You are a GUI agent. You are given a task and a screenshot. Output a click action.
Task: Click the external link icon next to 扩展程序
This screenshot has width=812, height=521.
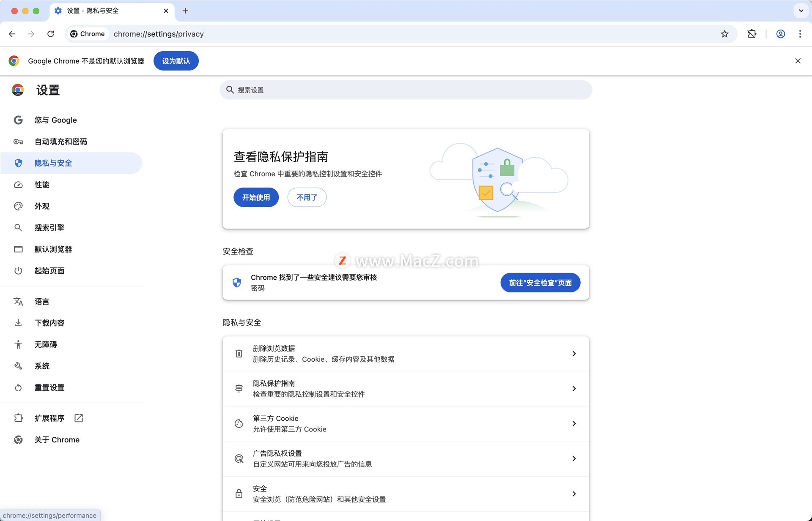tap(79, 418)
